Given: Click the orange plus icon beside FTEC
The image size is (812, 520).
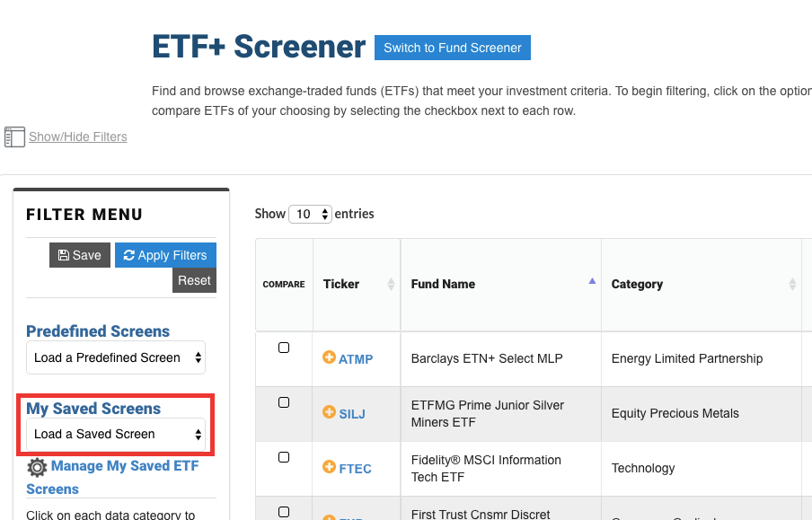Looking at the screenshot, I should tap(329, 467).
